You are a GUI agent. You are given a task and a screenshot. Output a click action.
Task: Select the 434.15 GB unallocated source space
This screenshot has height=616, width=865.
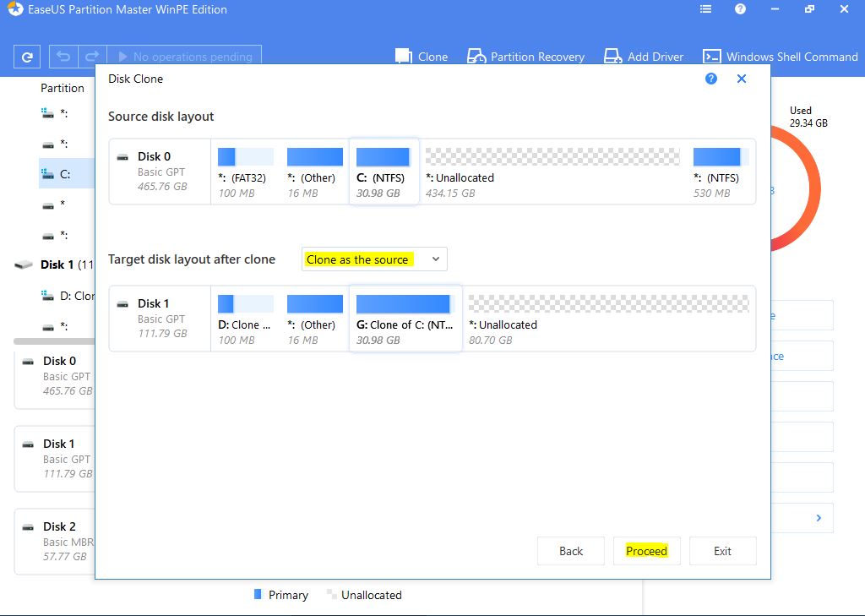(552, 172)
